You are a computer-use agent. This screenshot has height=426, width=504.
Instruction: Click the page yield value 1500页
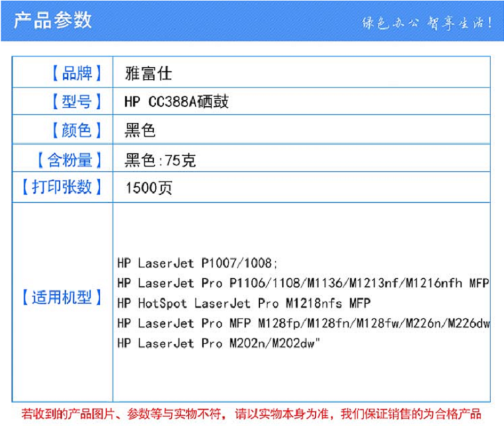pos(149,188)
